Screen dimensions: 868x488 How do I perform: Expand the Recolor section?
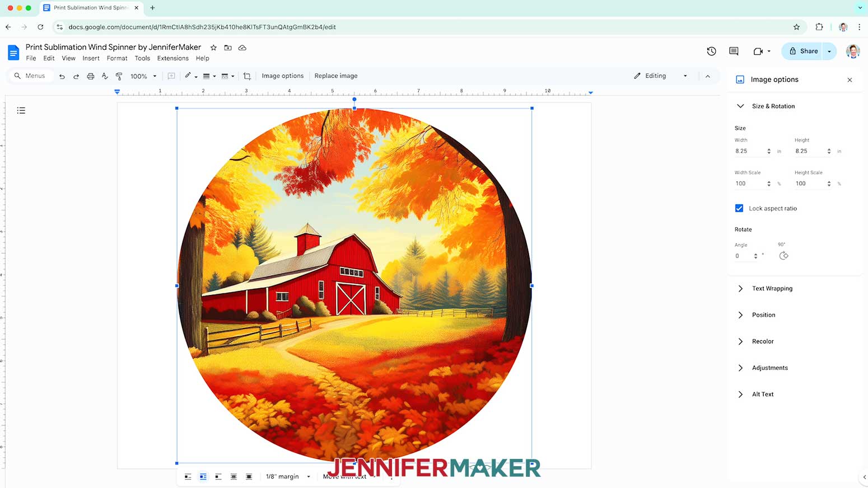click(740, 341)
